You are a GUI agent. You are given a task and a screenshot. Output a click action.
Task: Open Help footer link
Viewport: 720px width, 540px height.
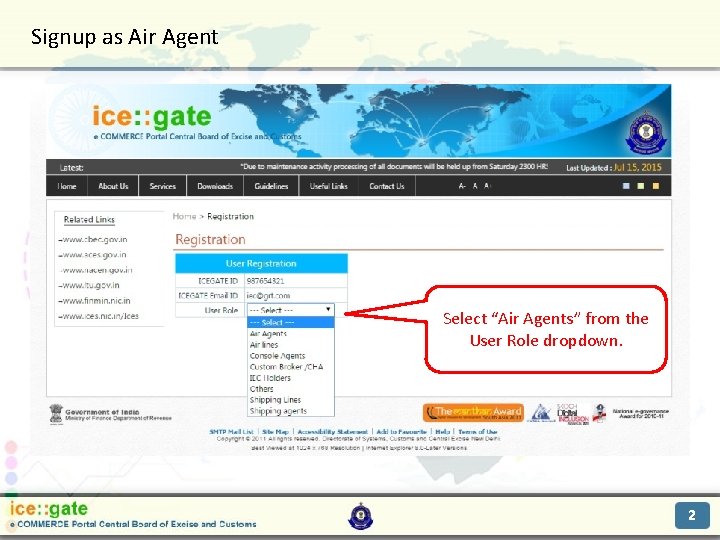click(443, 432)
